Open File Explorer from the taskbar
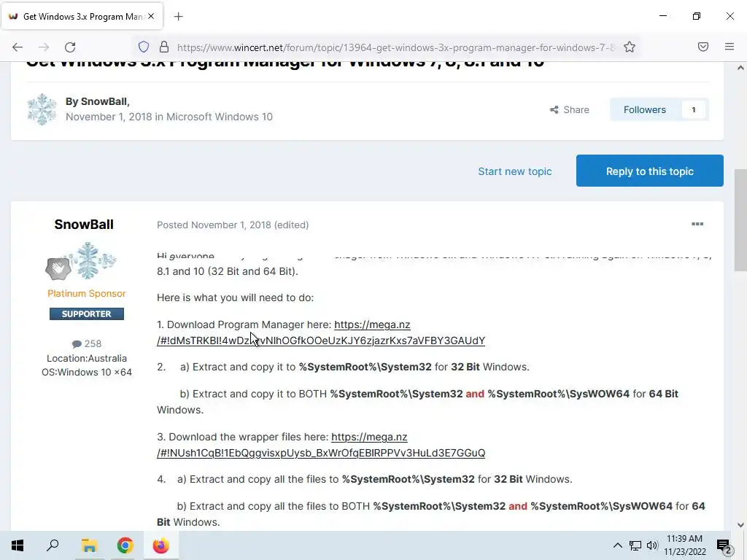The image size is (747, 560). [x=89, y=545]
